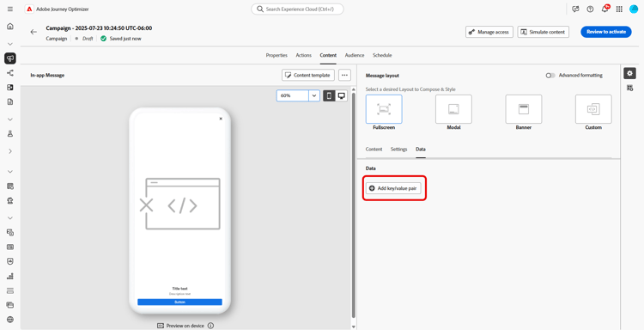
Task: Click the Review to activate button
Action: point(606,32)
